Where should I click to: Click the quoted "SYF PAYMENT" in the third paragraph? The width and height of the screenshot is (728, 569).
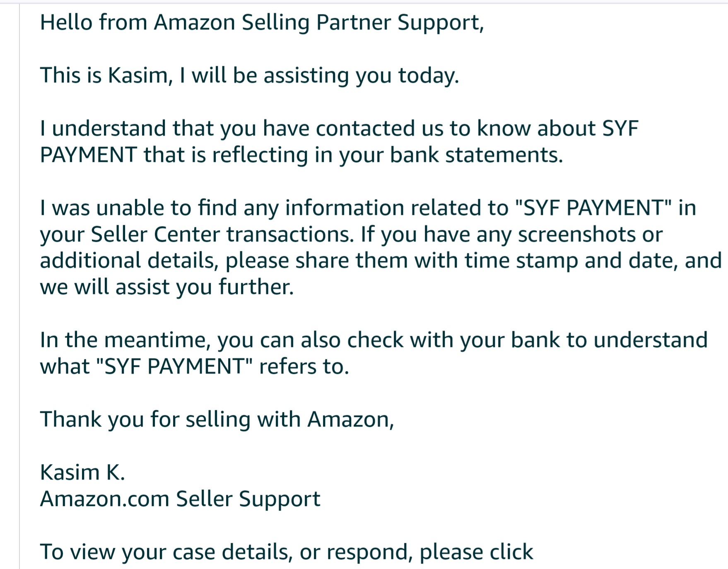click(593, 208)
